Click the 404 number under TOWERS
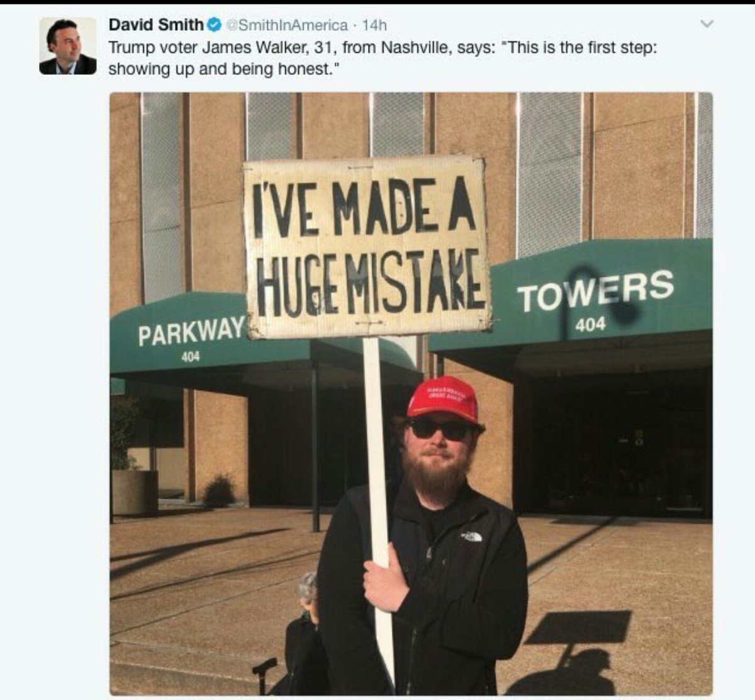 (x=591, y=324)
